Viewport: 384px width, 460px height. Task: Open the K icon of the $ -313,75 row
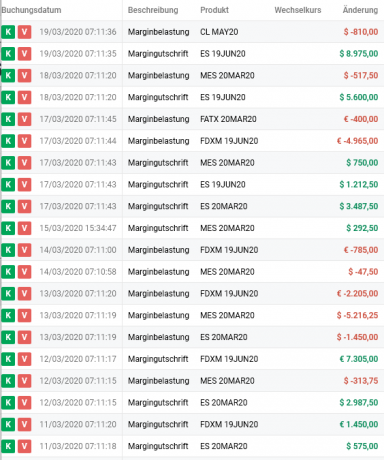8,381
